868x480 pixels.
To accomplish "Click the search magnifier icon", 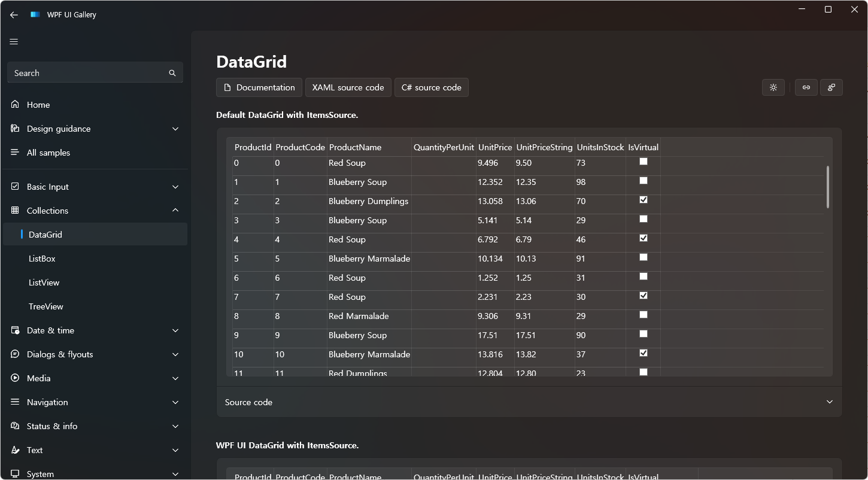I will point(172,73).
